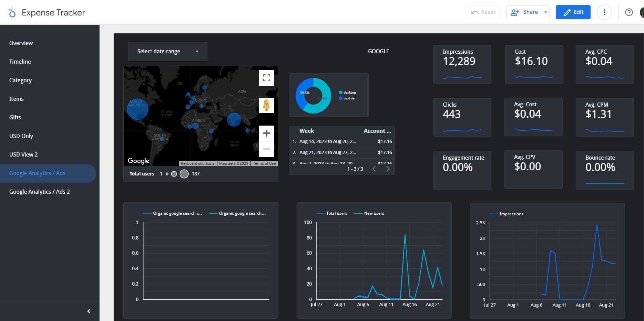644x321 pixels.
Task: Open the help question mark icon
Action: pyautogui.click(x=629, y=12)
